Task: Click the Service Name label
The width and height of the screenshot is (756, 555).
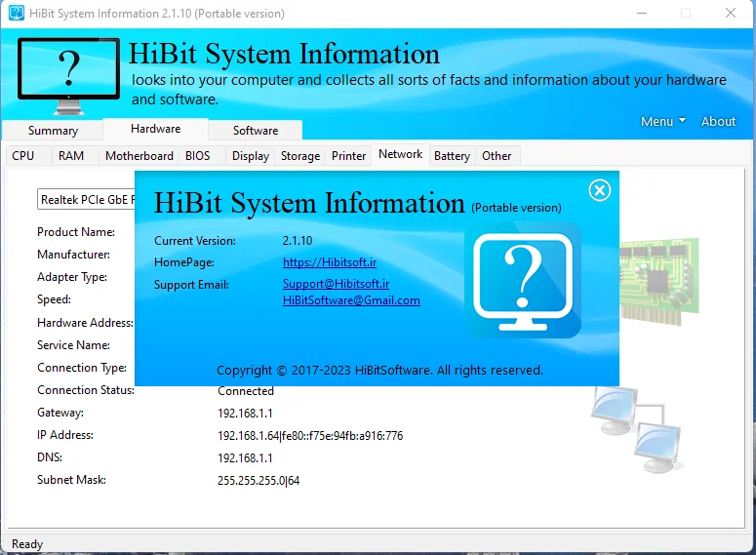Action: click(74, 345)
